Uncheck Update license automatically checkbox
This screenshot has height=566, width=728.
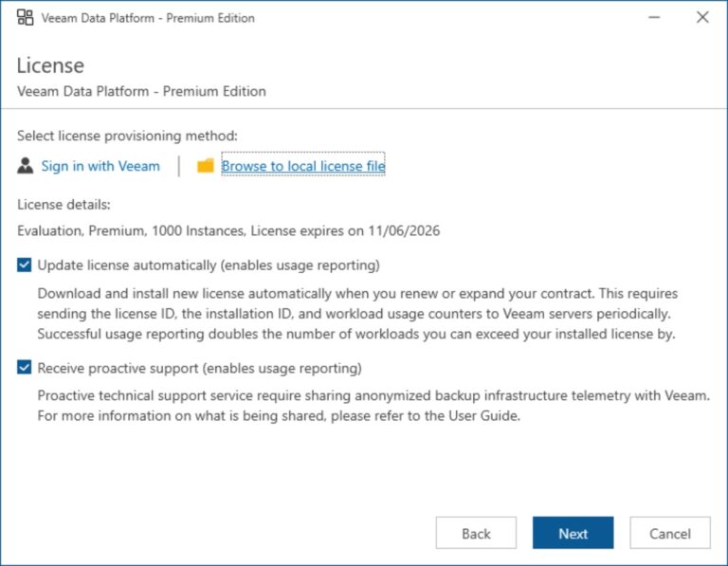point(24,265)
